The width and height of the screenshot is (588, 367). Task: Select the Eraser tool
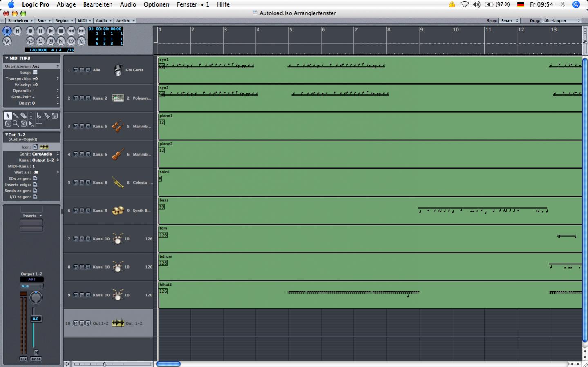pos(24,116)
